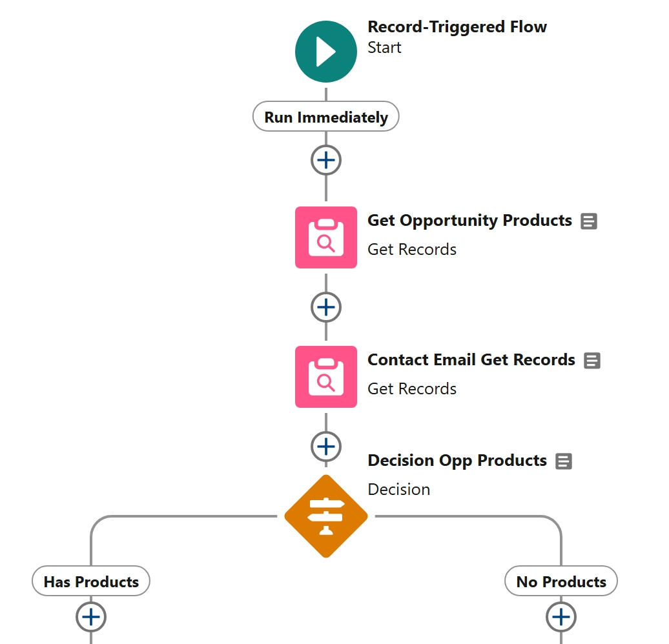View description note for Get Opportunity Products
Viewport: 669px width, 644px height.
pos(588,221)
